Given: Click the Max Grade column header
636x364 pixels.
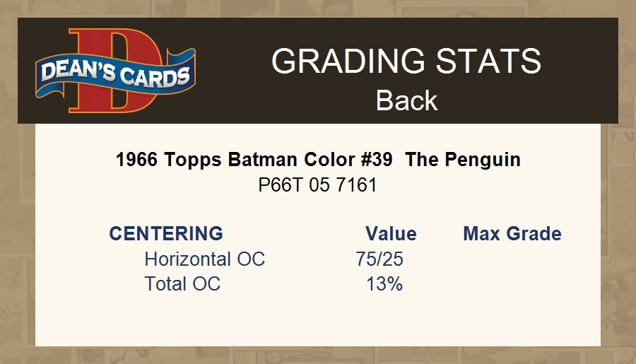Looking at the screenshot, I should (512, 234).
